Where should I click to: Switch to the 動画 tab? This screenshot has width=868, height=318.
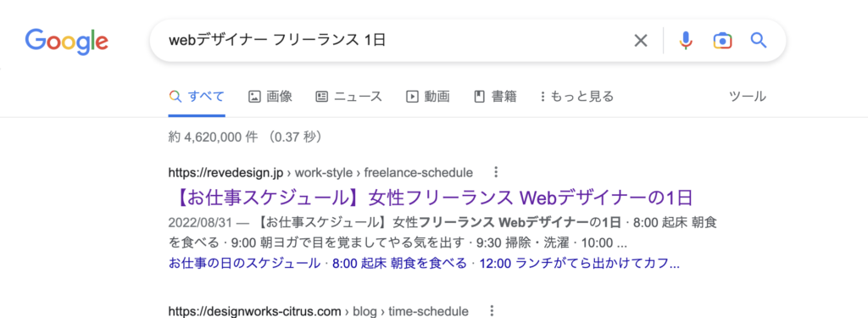coord(428,97)
